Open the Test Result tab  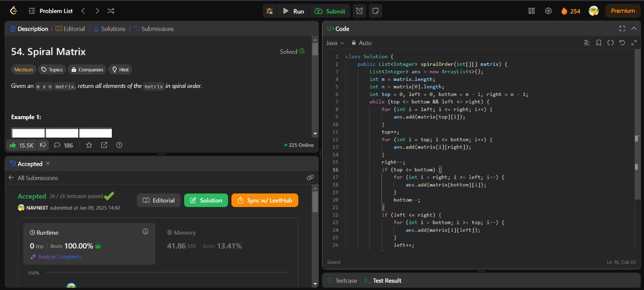383,280
